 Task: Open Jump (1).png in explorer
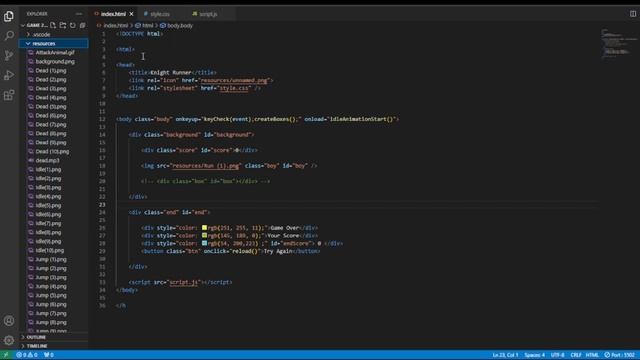click(51, 259)
